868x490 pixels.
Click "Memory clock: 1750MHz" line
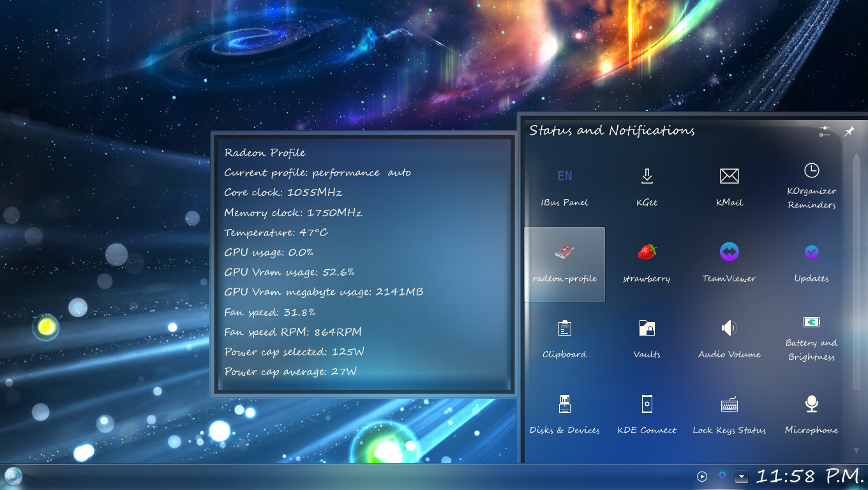293,212
